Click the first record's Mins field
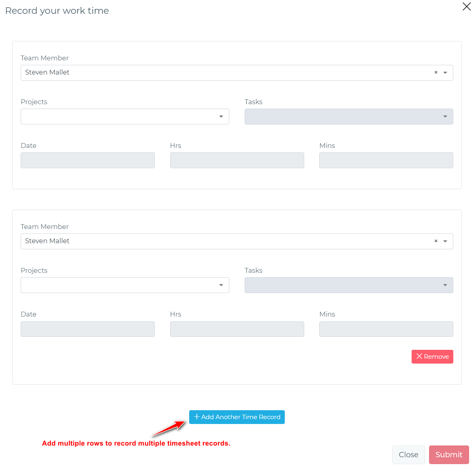This screenshot has height=471, width=476. (386, 161)
